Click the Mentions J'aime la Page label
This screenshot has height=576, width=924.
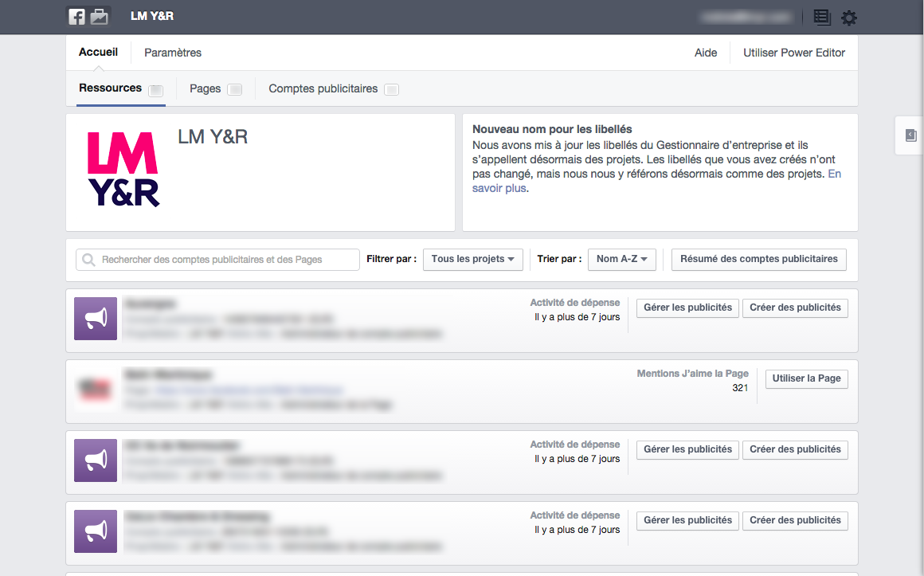pos(692,373)
